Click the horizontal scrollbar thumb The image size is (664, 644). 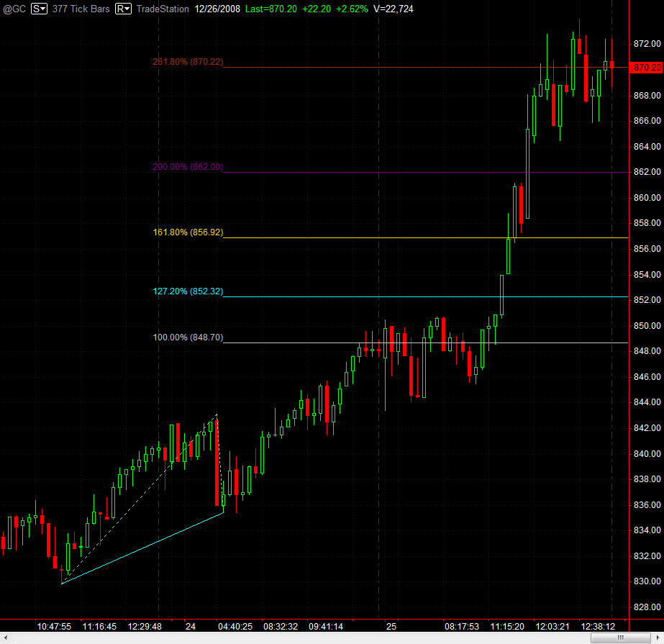(x=620, y=638)
